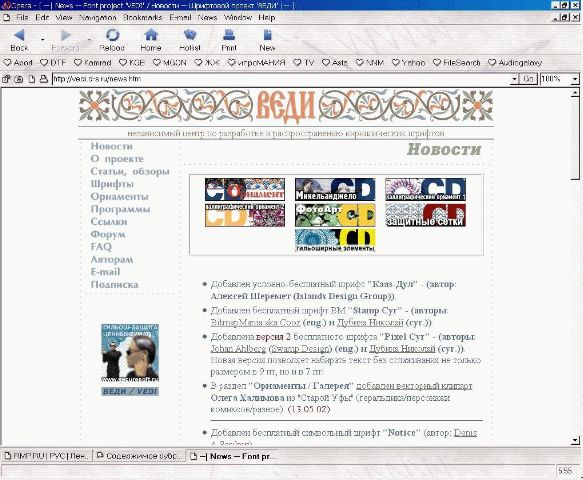Open the Audiogalaxy bookmark
The height and width of the screenshot is (480, 583).
pos(515,63)
